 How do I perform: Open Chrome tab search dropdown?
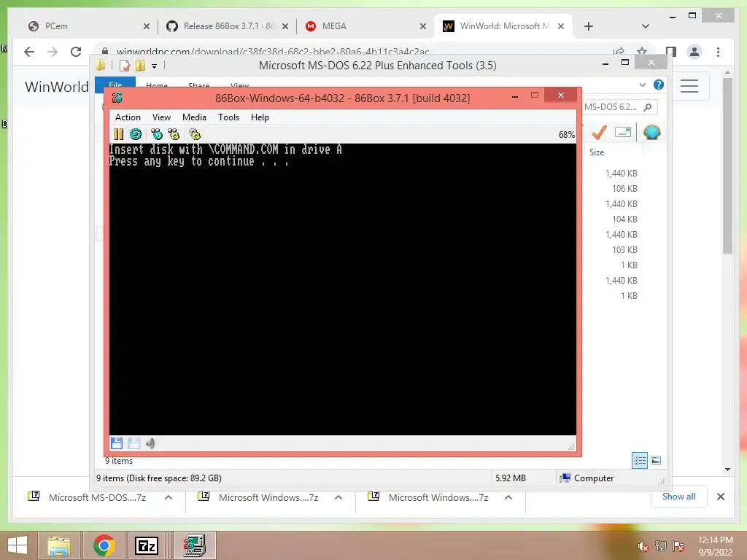click(646, 26)
